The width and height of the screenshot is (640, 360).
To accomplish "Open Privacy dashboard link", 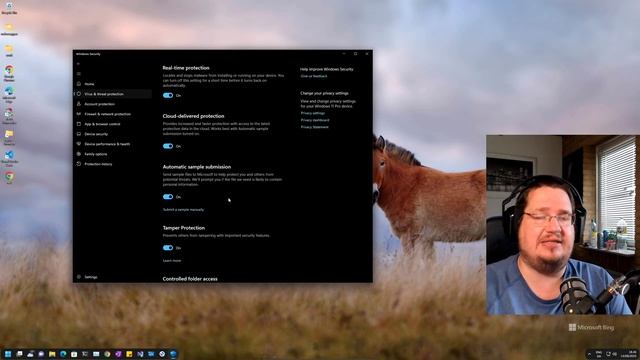I will click(x=315, y=120).
